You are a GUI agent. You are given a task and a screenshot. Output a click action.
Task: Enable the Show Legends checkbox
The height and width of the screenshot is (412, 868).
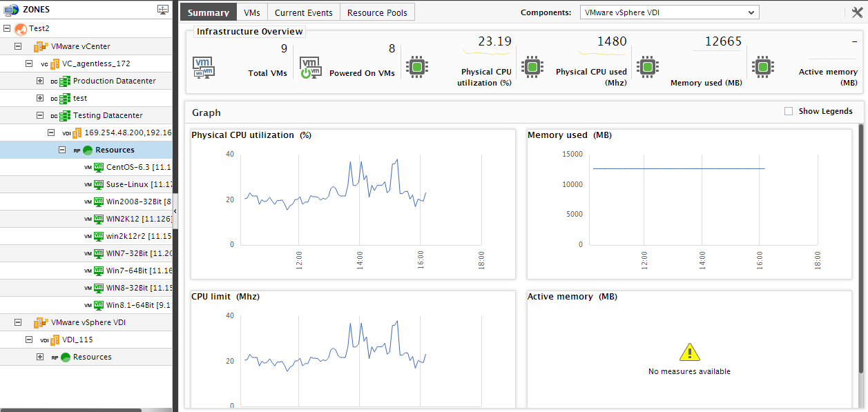point(789,111)
